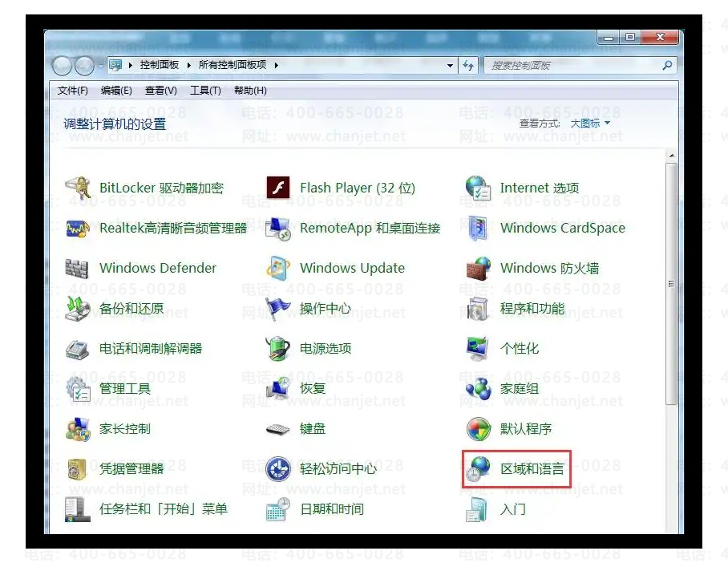Open the 默认程序 link text

[x=526, y=429]
